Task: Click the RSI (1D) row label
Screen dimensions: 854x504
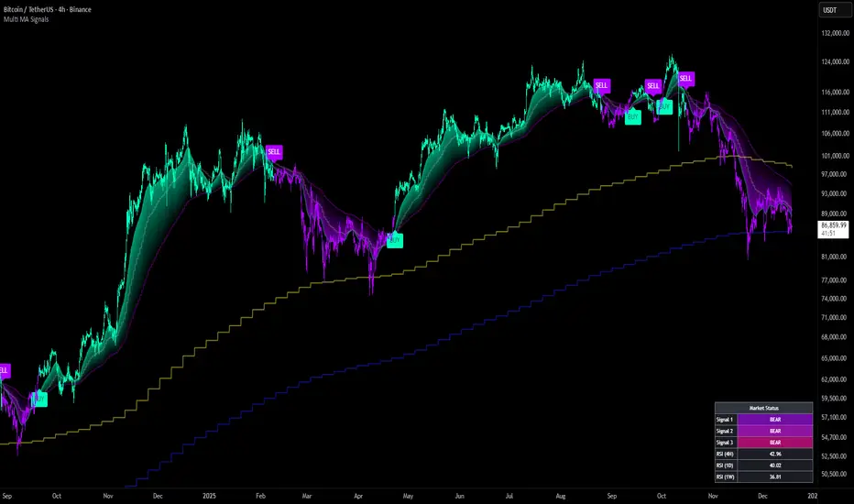Action: pos(726,466)
